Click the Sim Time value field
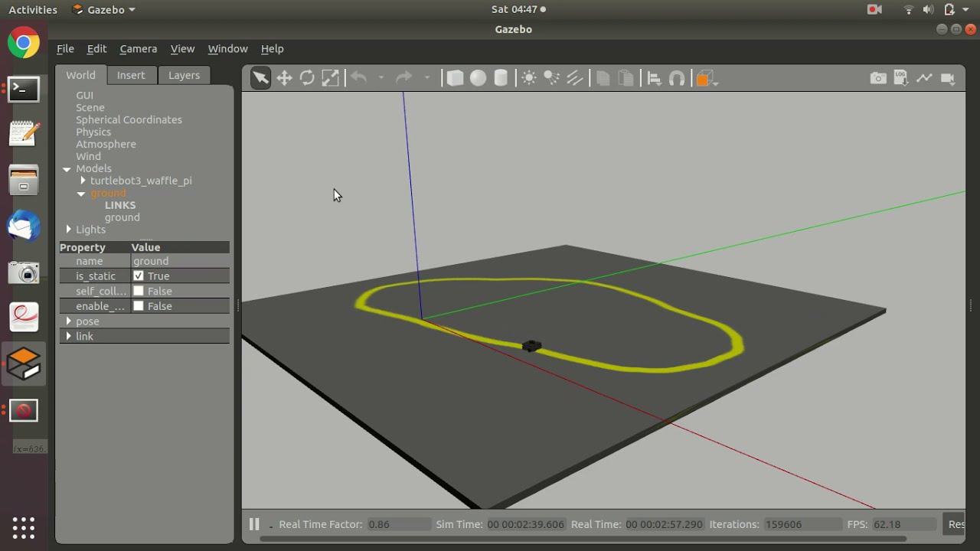This screenshot has width=980, height=551. click(525, 524)
